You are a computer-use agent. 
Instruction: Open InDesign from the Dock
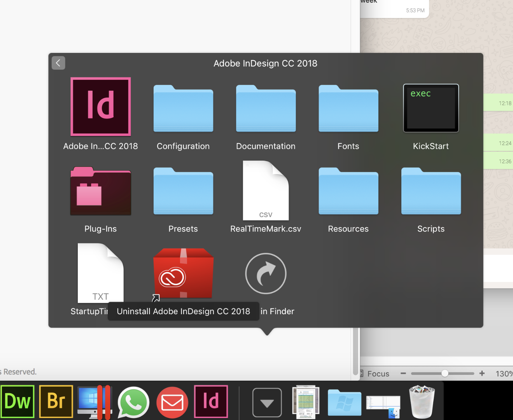(211, 401)
